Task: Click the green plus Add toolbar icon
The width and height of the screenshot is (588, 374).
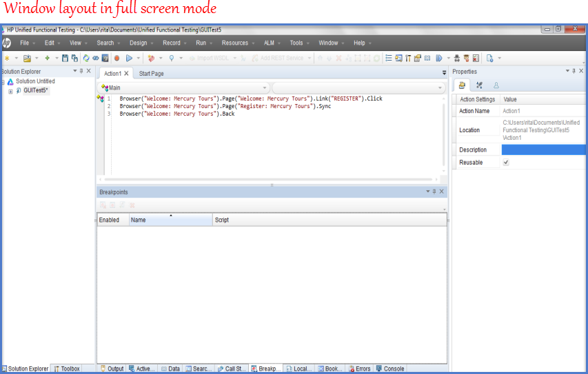Action: pyautogui.click(x=48, y=58)
